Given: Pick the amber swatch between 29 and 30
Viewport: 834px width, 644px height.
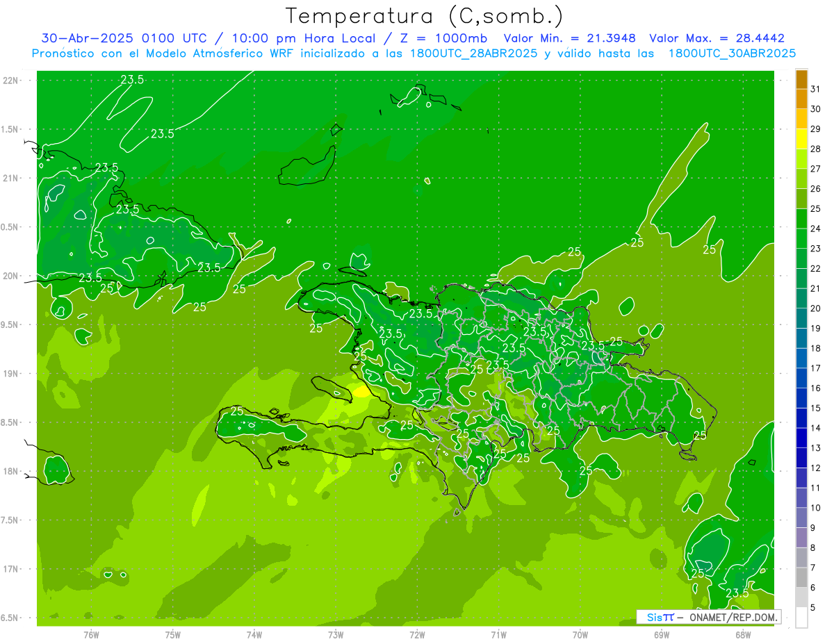Looking at the screenshot, I should click(801, 119).
